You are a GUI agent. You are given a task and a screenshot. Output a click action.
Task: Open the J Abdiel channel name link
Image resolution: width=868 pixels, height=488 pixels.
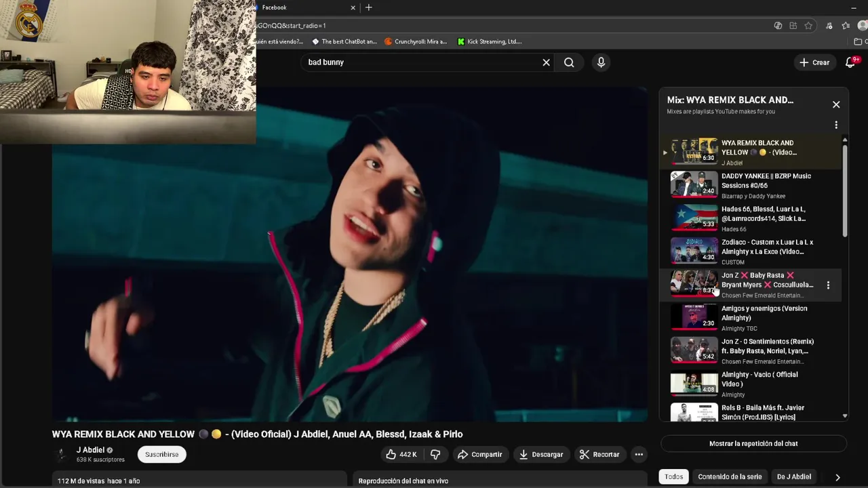(x=90, y=450)
